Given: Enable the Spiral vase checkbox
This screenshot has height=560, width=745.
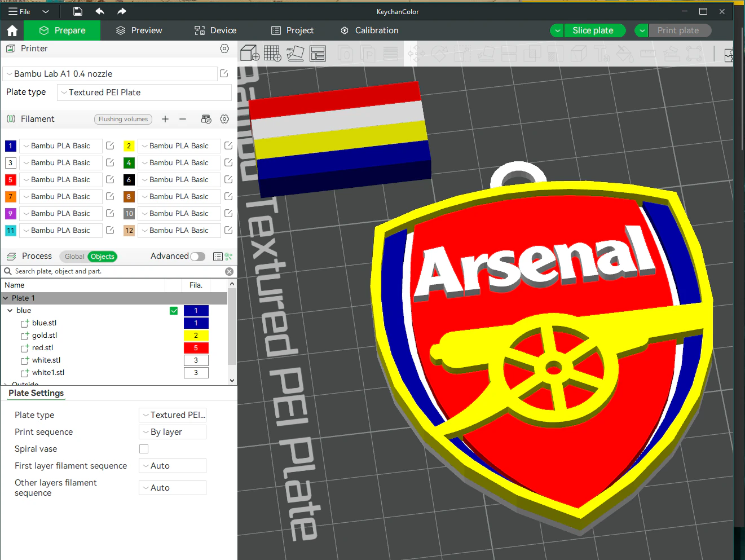Looking at the screenshot, I should point(144,449).
